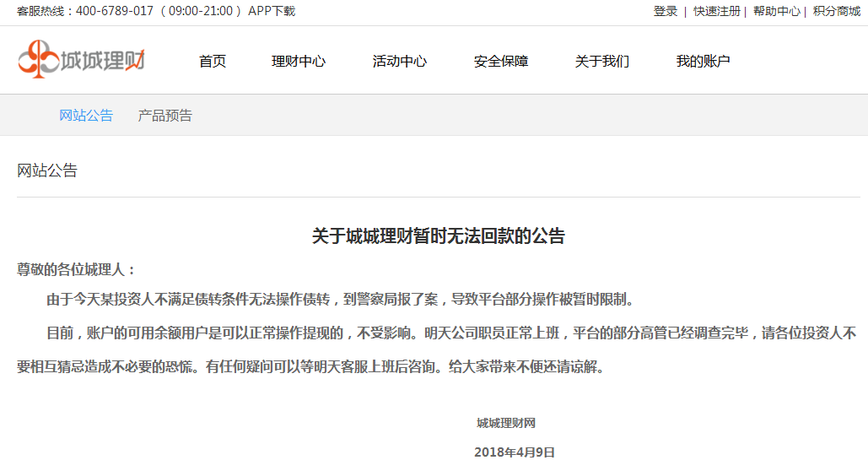868x471 pixels.
Task: Click the paragraph beginning 由于今天某投资人
Action: (x=341, y=300)
